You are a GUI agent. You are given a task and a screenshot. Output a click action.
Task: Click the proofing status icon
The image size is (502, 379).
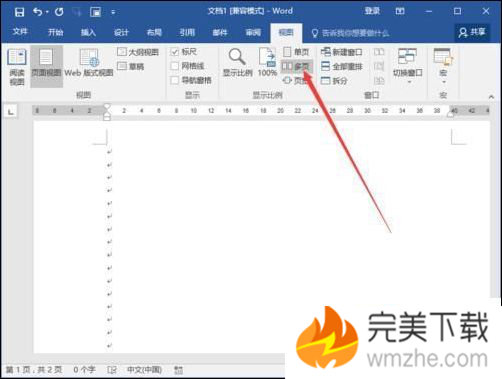(112, 370)
